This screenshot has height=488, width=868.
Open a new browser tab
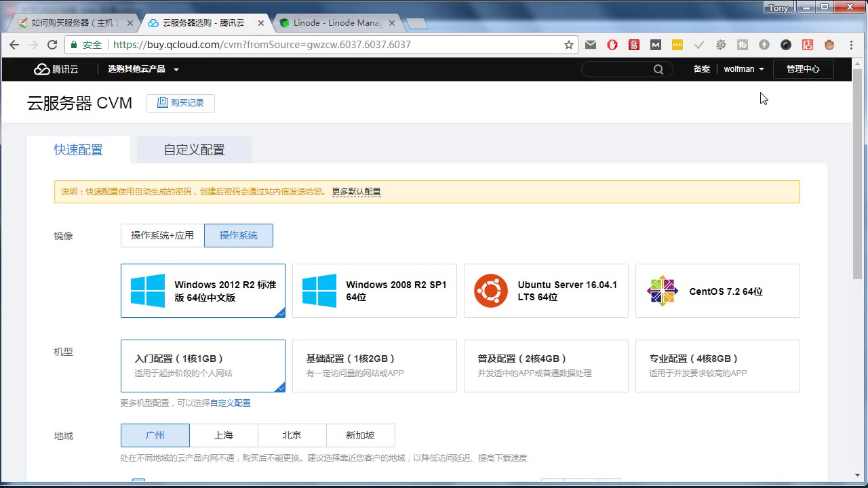tap(417, 24)
